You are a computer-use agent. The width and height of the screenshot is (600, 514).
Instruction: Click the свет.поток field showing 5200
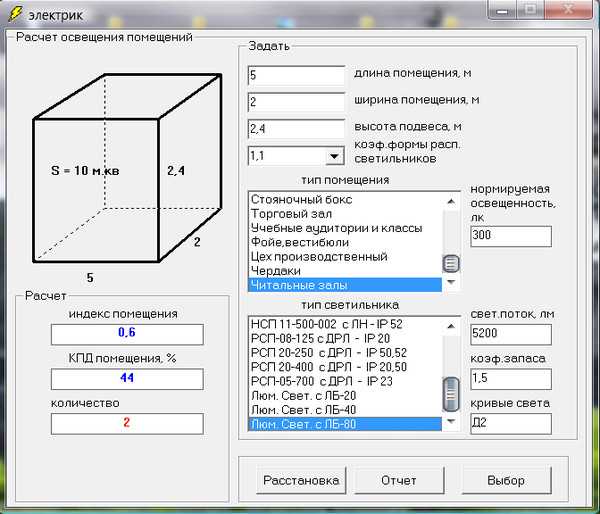(x=511, y=334)
